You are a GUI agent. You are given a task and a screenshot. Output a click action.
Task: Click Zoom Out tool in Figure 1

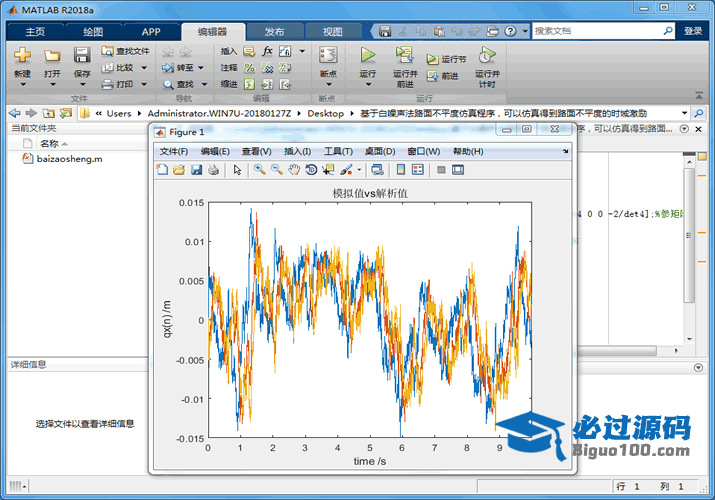pos(276,170)
